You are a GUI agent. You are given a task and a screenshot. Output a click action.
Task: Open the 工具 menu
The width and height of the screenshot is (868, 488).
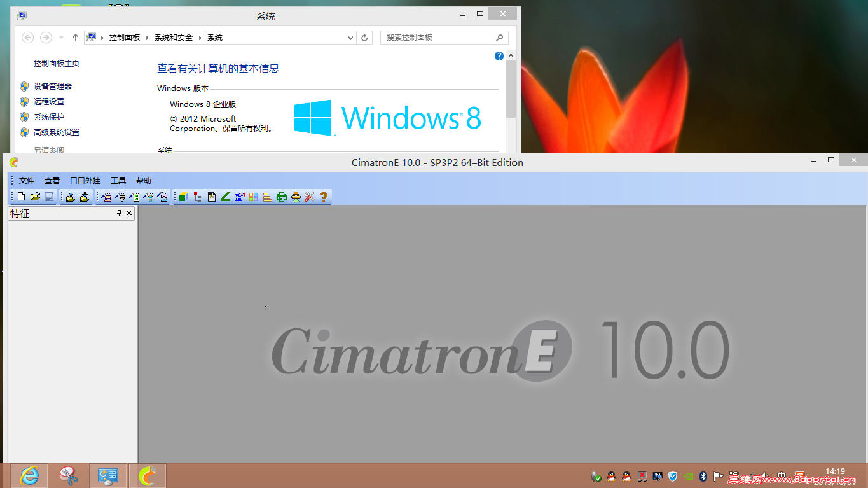[x=118, y=181]
